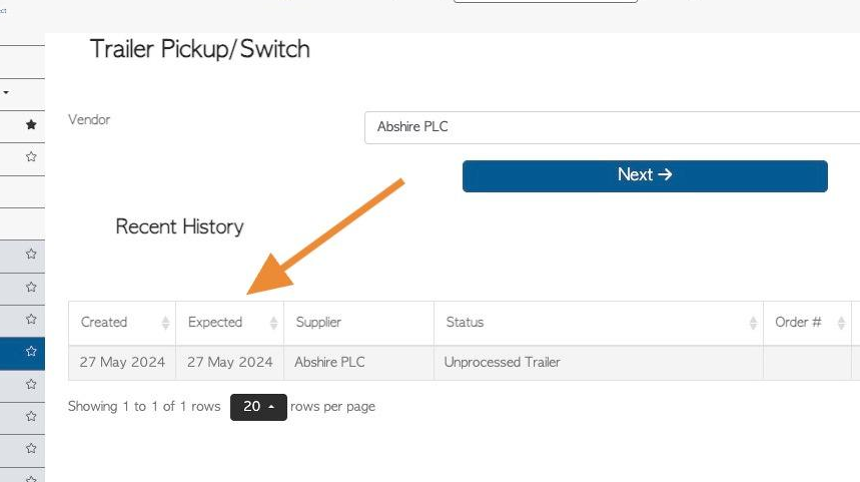Expand the small caret in the left sidebar

point(5,92)
